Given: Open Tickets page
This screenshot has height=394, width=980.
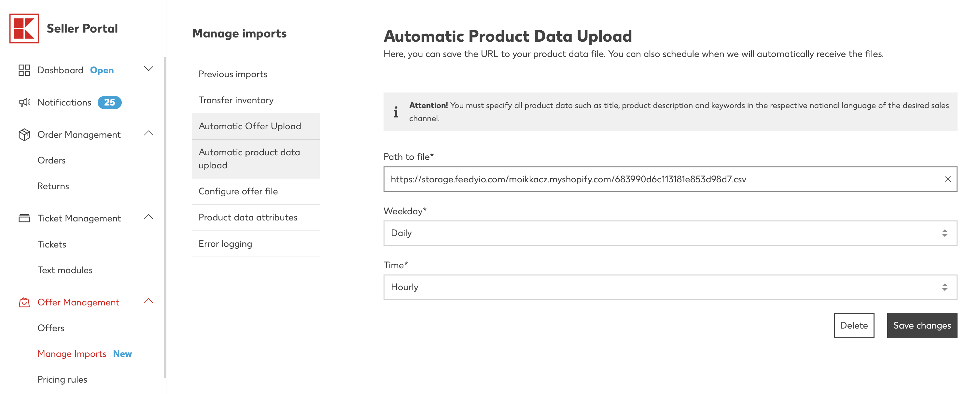Looking at the screenshot, I should 52,244.
